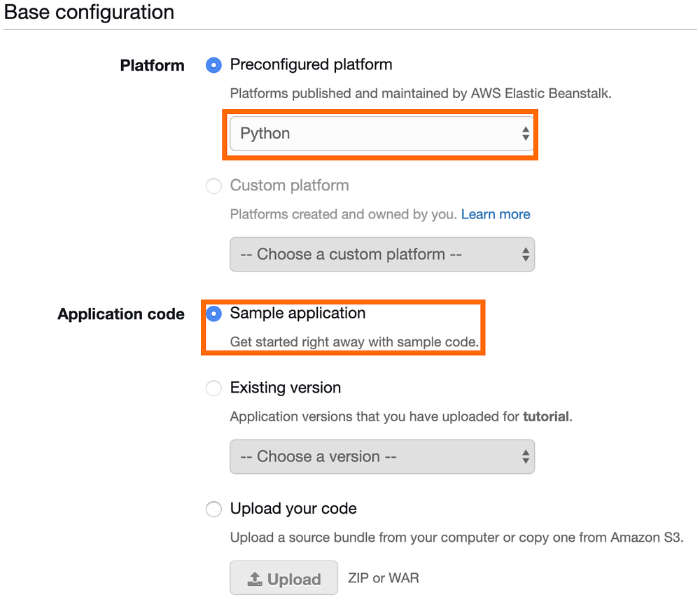
Task: Click the stepper arrows on the custom platform dropdown
Action: point(526,255)
